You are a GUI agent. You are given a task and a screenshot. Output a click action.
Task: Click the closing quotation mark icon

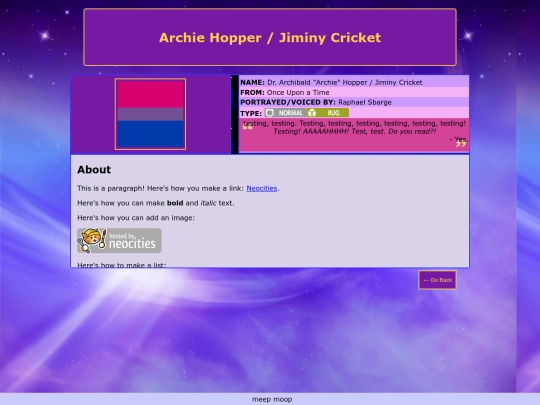[461, 144]
